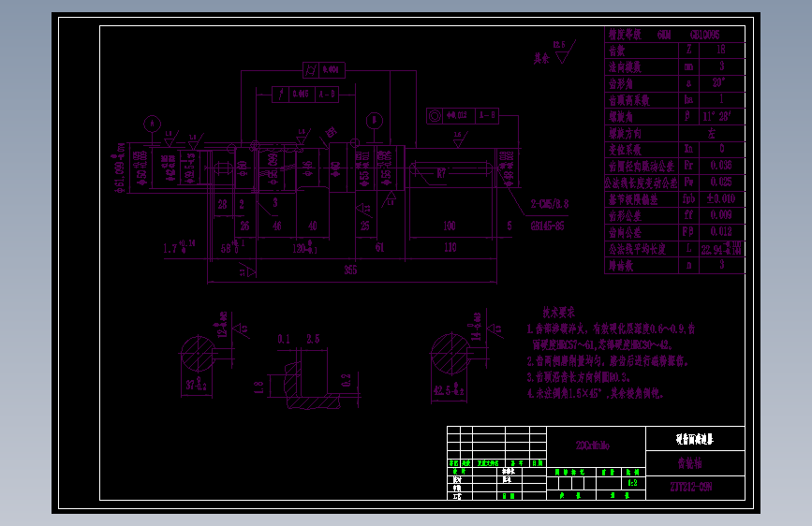This screenshot has height=526, width=812.
Task: Click the "φ61.099" diameter dimension
Action: pyautogui.click(x=120, y=168)
